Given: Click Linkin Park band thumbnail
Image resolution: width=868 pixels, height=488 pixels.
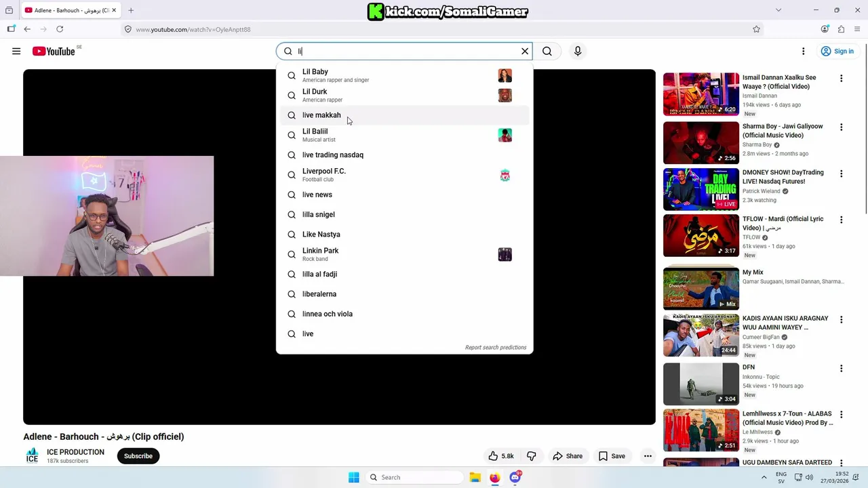Looking at the screenshot, I should tap(505, 254).
